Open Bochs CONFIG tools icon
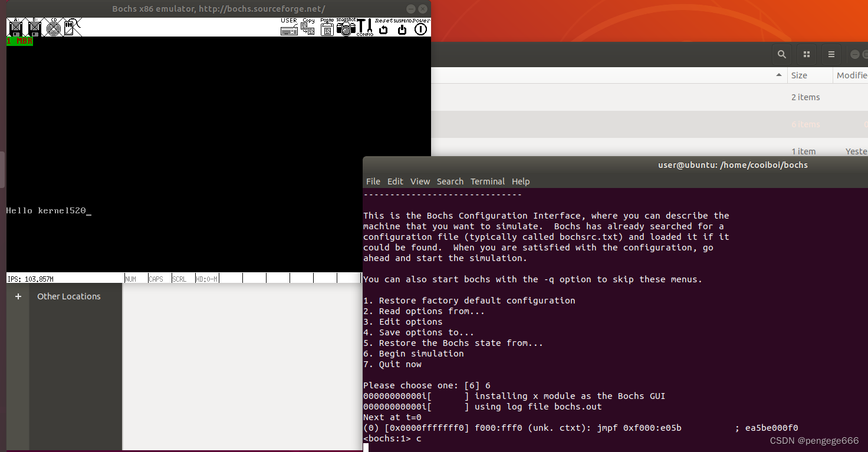868x452 pixels. coord(365,27)
